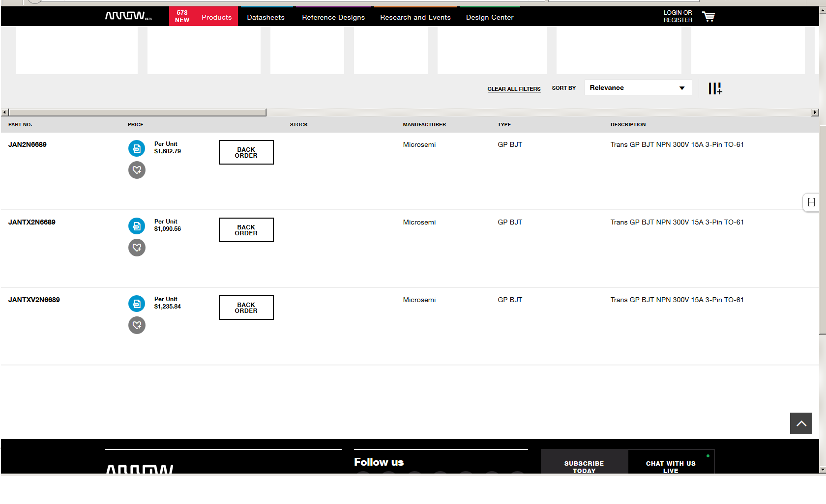
Task: Open part JANTXV2N6689 link
Action: (x=34, y=300)
